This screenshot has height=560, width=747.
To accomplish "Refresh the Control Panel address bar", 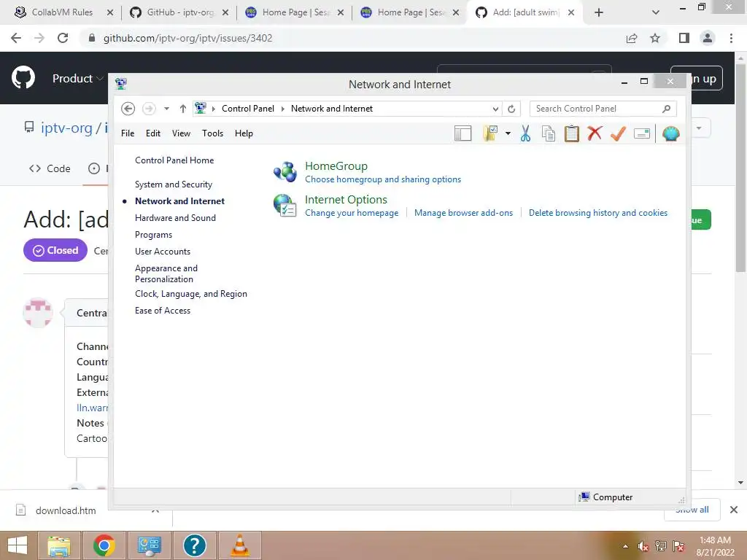I will click(x=511, y=109).
